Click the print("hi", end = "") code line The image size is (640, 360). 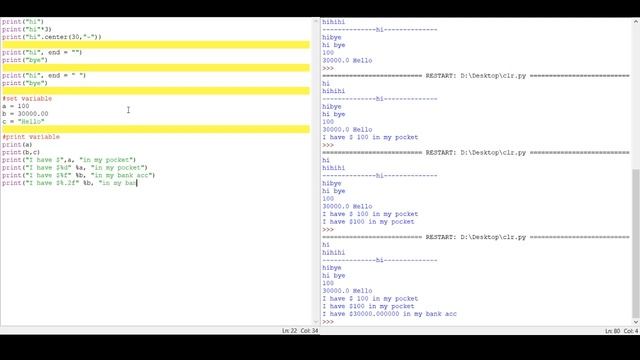pos(42,53)
